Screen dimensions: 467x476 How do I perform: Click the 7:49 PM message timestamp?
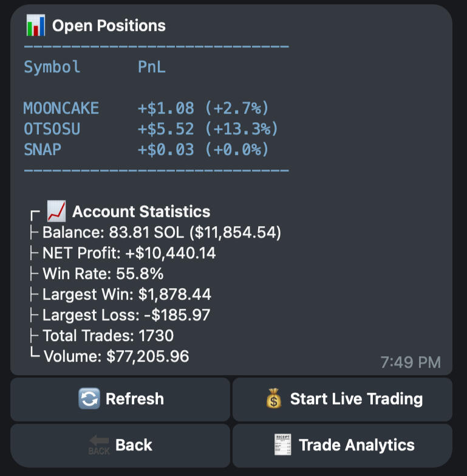point(411,362)
